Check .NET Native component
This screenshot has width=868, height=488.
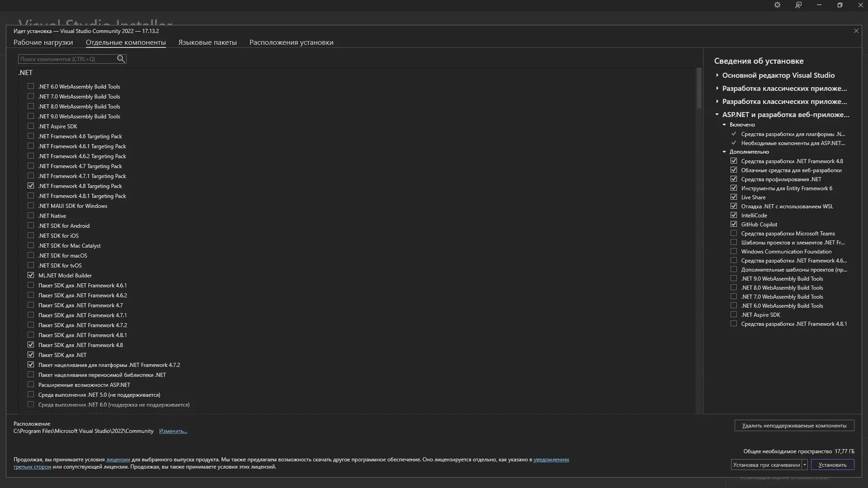[x=31, y=216]
